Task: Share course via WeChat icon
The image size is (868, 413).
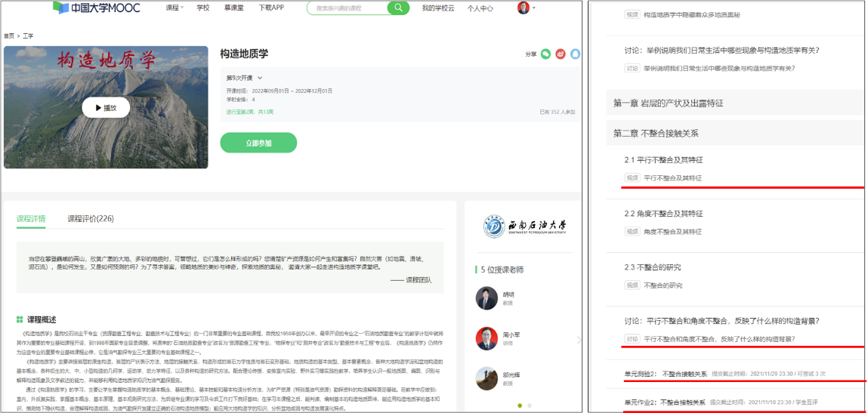Action: click(x=545, y=54)
